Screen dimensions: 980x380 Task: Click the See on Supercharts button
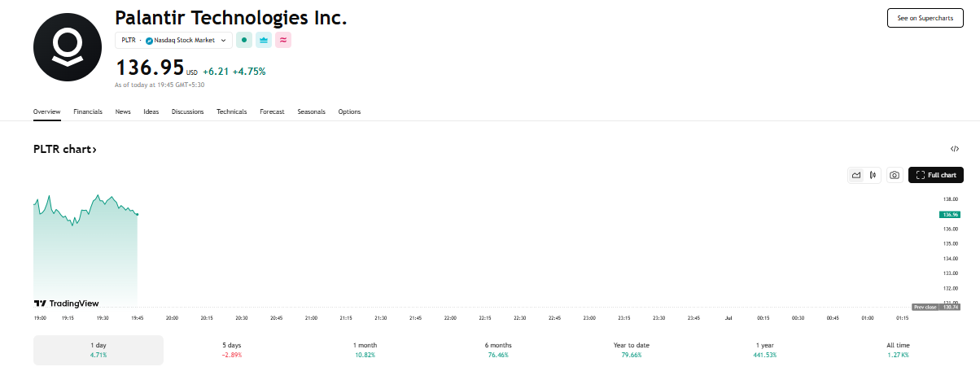click(x=925, y=18)
